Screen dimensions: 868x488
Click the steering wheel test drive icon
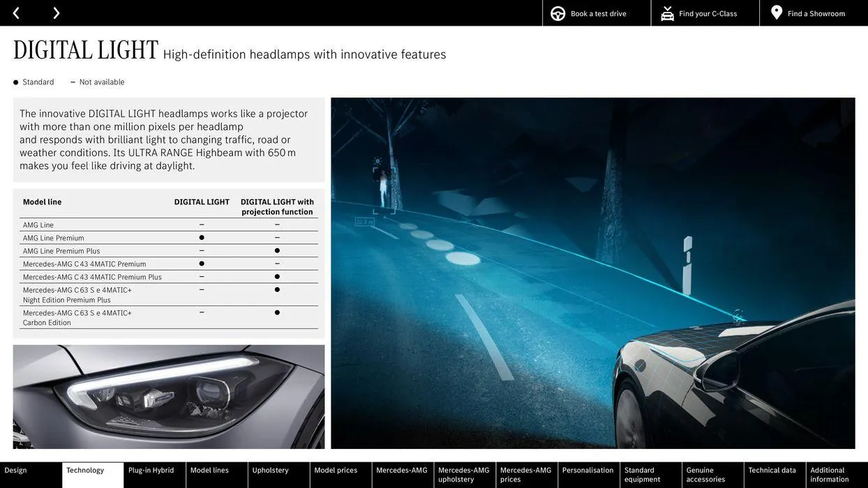coord(558,13)
